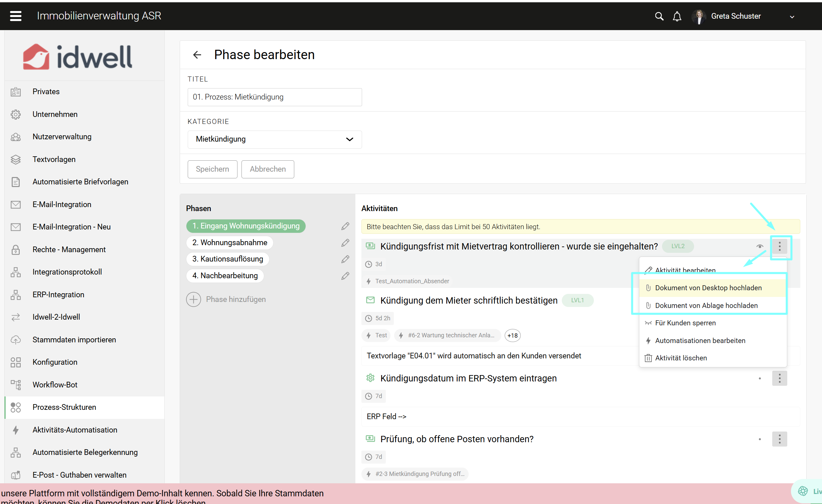Open three-dot menu for Kündigungsdatum im ERP-System
The height and width of the screenshot is (504, 822).
[779, 378]
